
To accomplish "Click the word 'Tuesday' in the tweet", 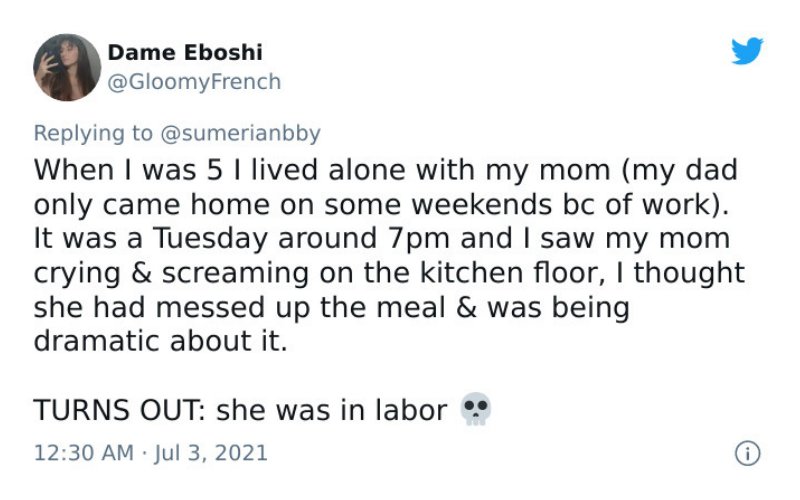I will pos(210,239).
